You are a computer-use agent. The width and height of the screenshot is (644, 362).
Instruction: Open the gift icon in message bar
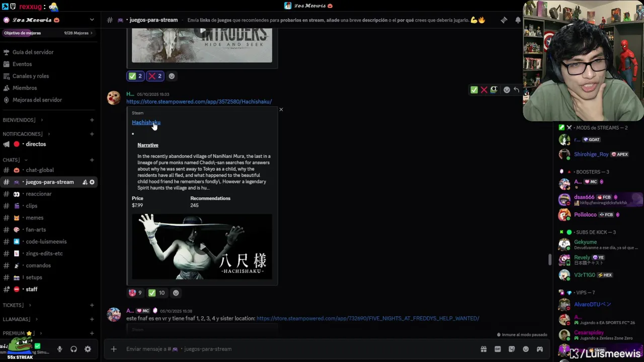point(484,349)
